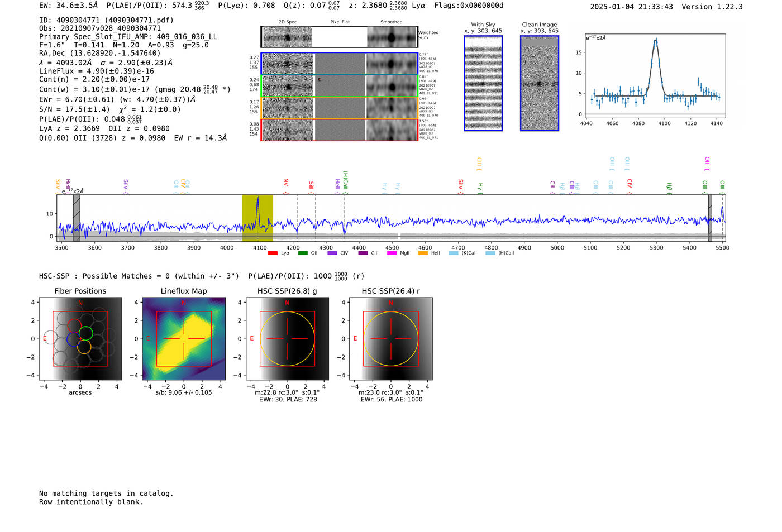
Task: Click the Q(0.00) OII (3728) line
Action: click(133, 138)
